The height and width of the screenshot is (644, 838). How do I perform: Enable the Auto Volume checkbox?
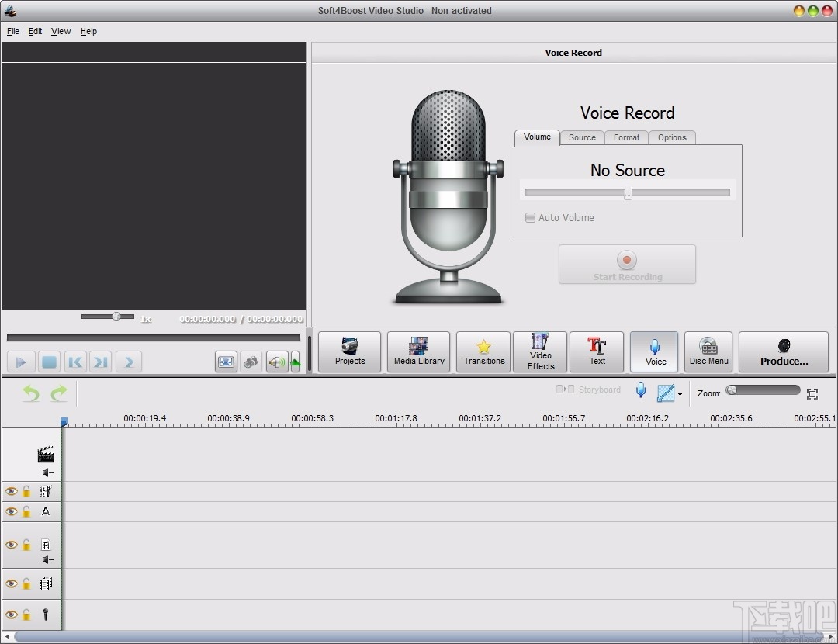530,218
